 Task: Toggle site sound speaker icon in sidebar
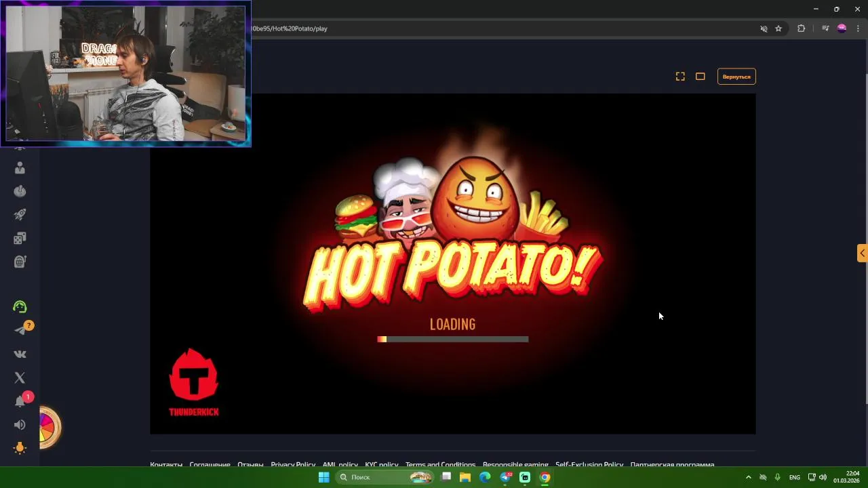pyautogui.click(x=20, y=425)
